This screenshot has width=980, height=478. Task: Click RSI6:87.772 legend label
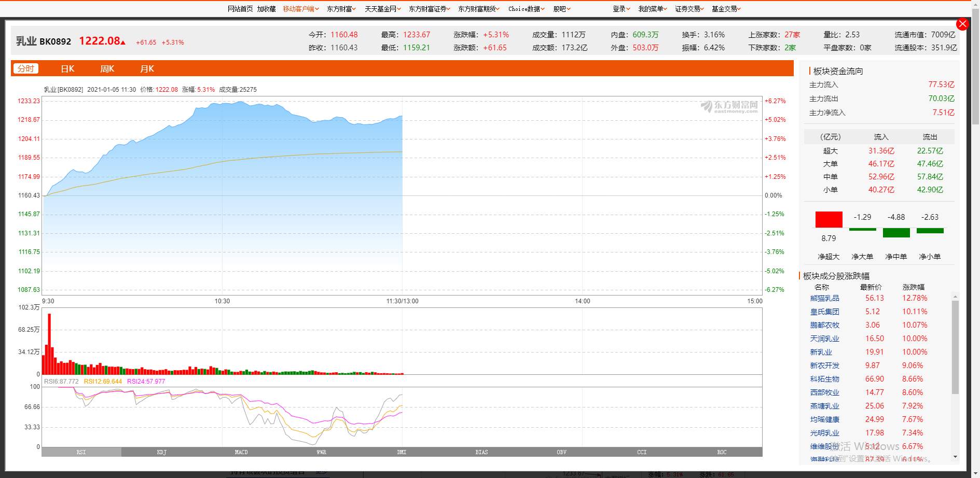click(61, 382)
